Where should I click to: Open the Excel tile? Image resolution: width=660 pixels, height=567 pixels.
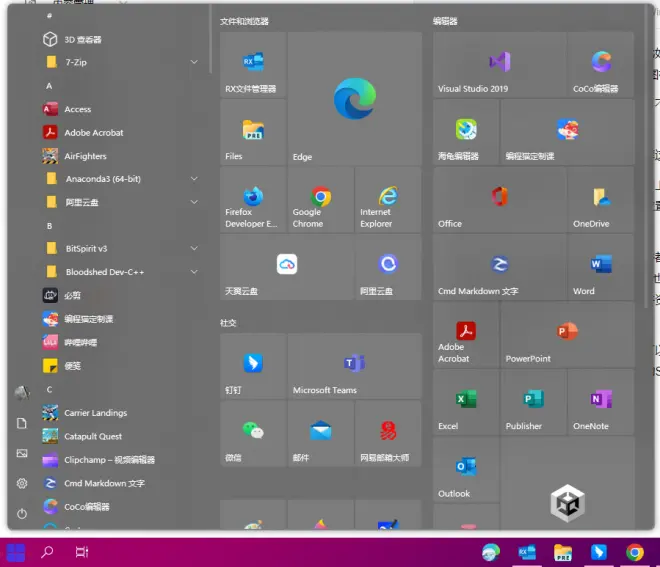(x=466, y=402)
